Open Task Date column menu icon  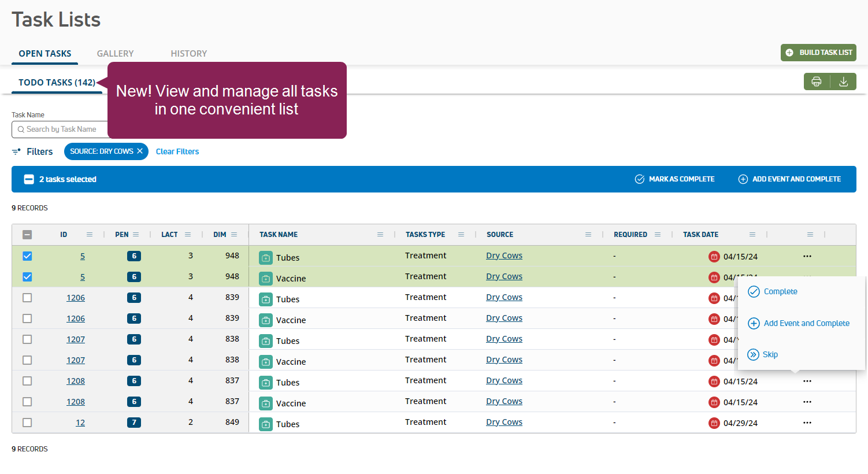coord(752,235)
